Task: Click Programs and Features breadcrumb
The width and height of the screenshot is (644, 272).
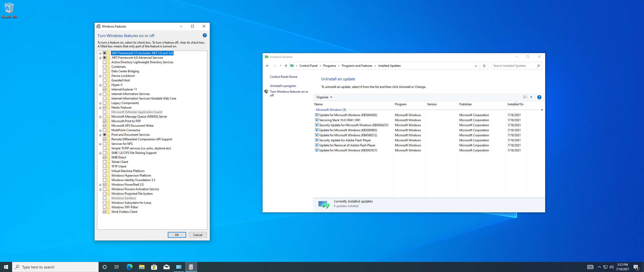Action: coord(357,66)
